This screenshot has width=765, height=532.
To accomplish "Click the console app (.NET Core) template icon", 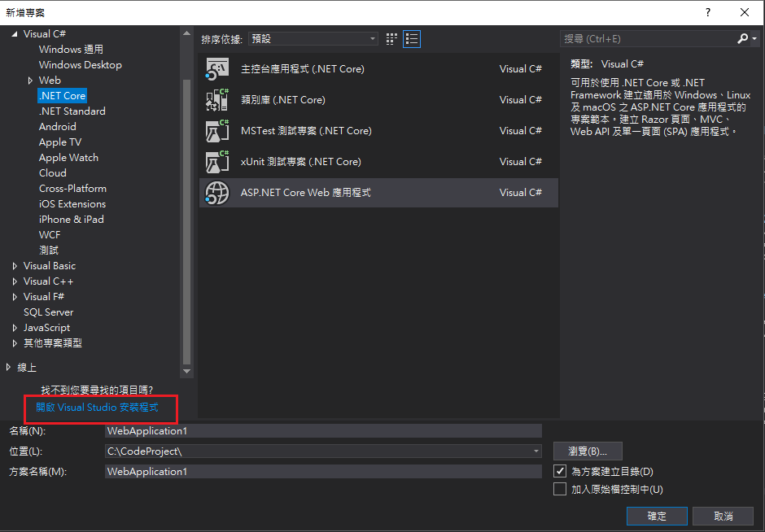I will click(217, 69).
